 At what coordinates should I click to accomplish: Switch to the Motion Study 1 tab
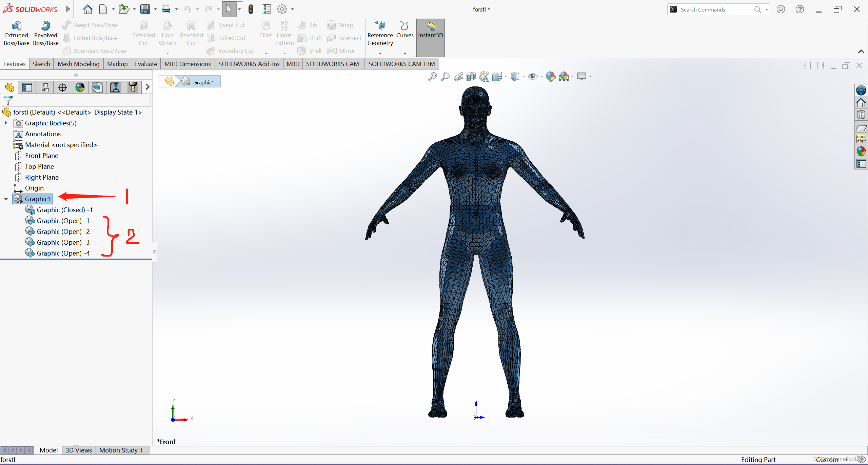[x=121, y=450]
